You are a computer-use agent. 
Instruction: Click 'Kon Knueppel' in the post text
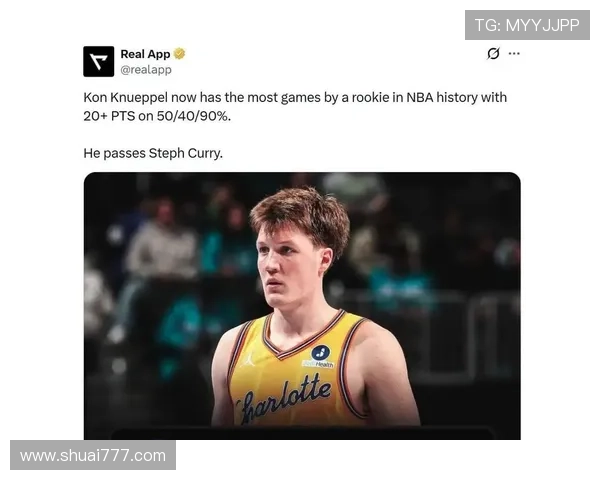click(x=126, y=98)
